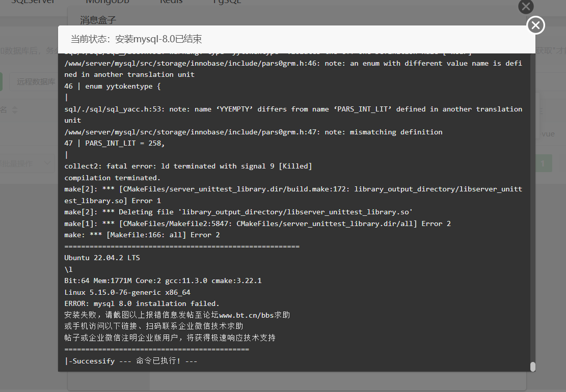Select the 'ERROR: mysql 8.0 installation failed.' line
The width and height of the screenshot is (566, 392).
(142, 303)
